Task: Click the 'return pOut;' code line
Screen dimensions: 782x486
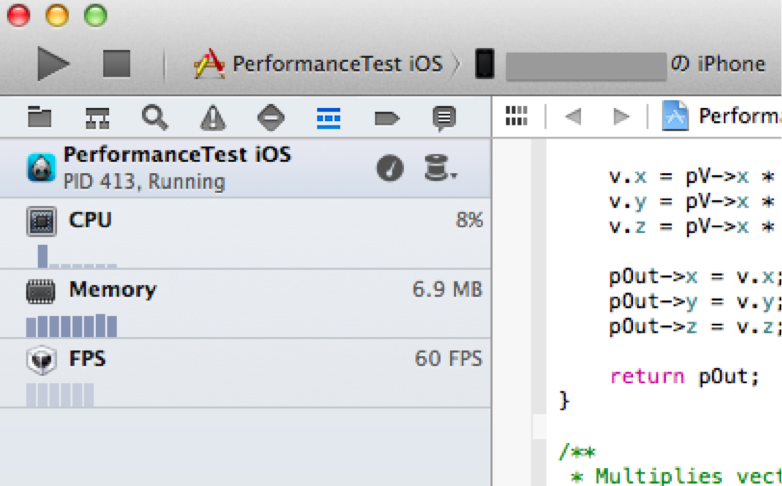Action: tap(685, 376)
